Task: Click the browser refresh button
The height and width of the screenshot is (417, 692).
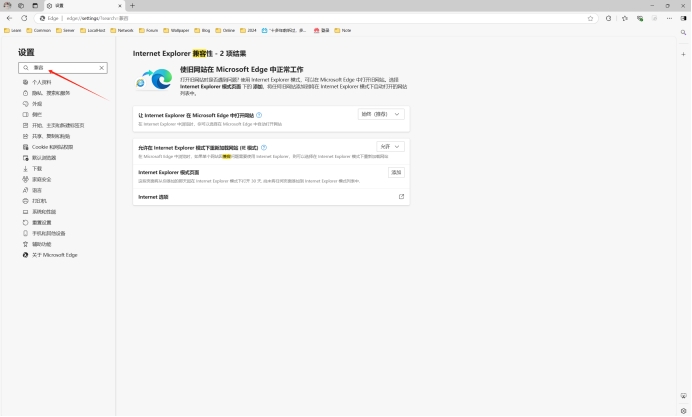Action: click(x=24, y=18)
